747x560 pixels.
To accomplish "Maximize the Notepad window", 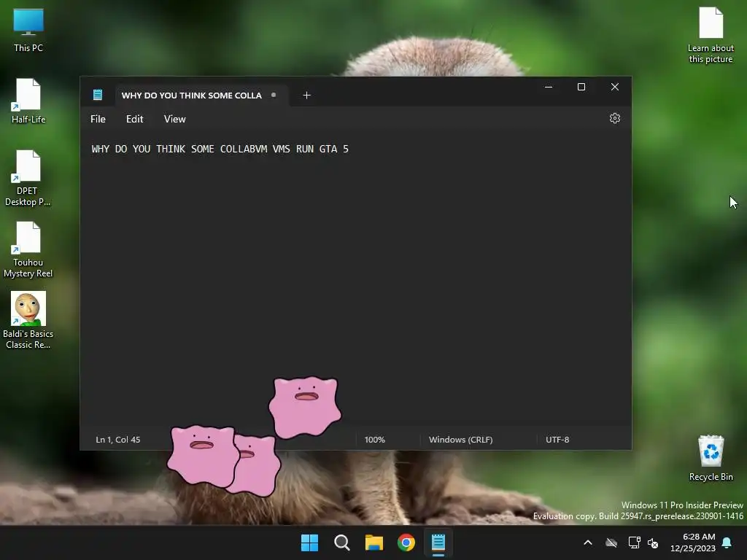I will 581,87.
